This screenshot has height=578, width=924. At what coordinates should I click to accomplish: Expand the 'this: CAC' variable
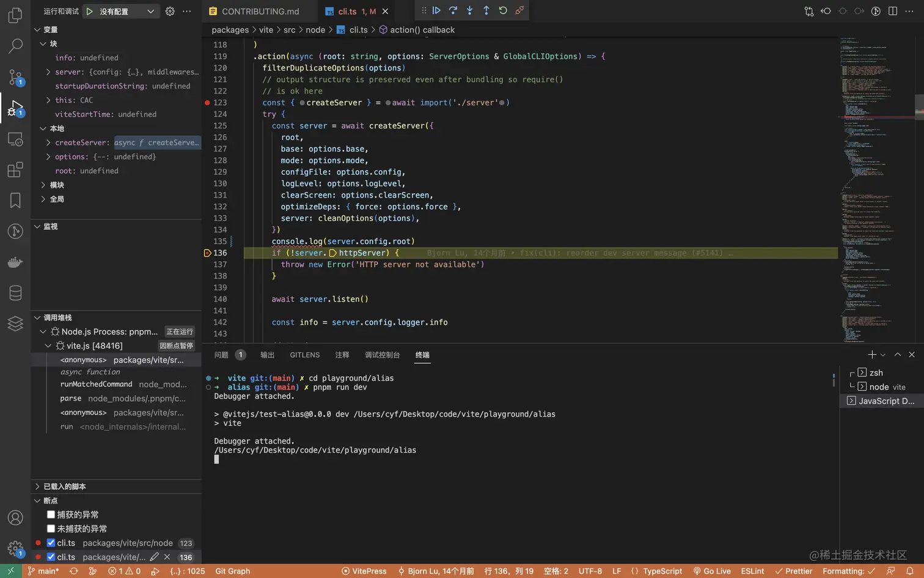click(48, 100)
